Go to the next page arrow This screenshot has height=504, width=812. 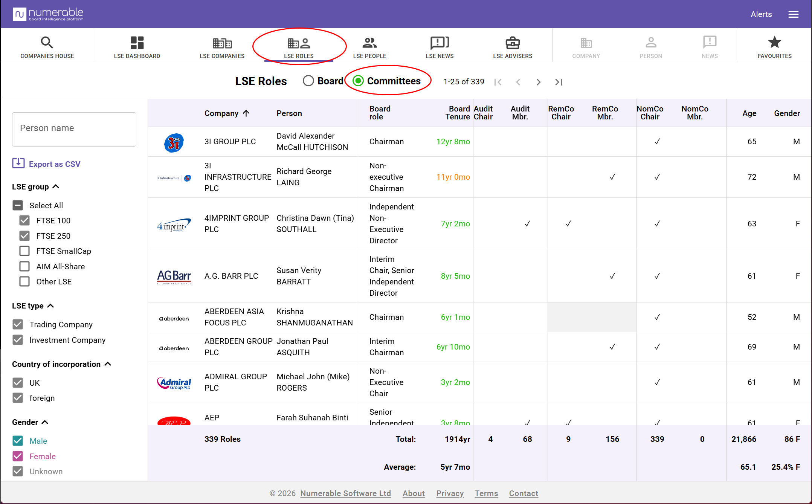(539, 82)
